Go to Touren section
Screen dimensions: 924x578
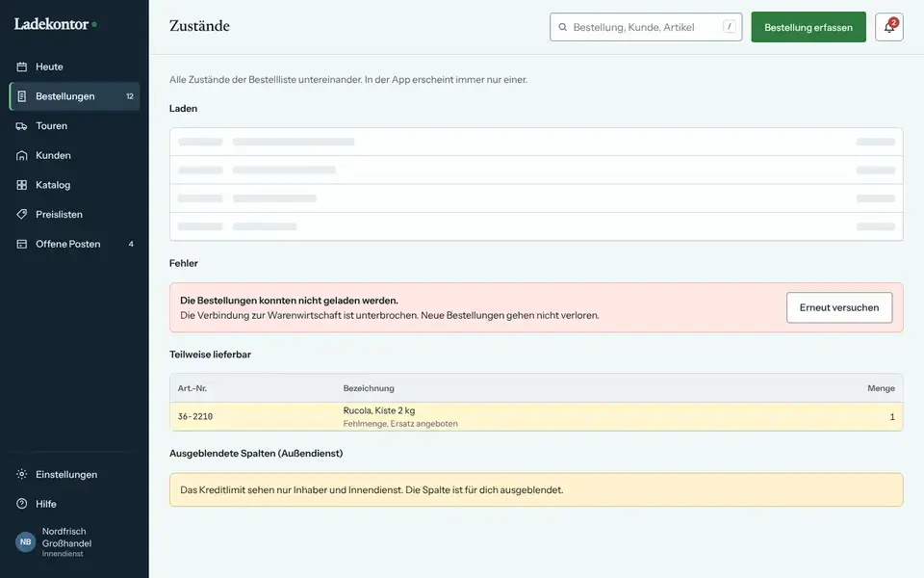(x=74, y=125)
